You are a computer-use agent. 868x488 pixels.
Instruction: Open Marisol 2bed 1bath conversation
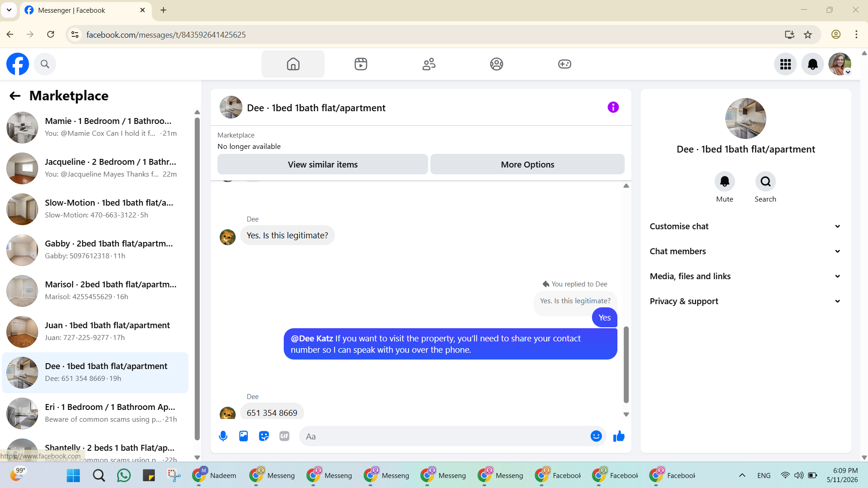[95, 291]
